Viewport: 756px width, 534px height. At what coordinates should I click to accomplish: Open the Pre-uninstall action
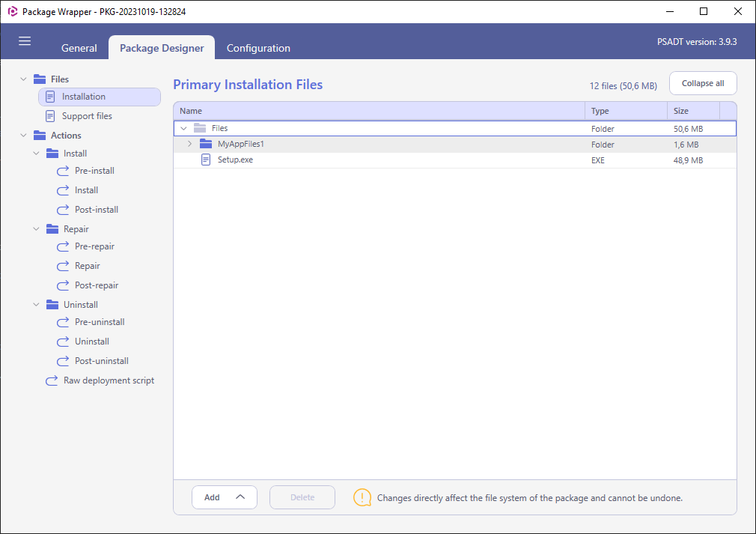100,322
